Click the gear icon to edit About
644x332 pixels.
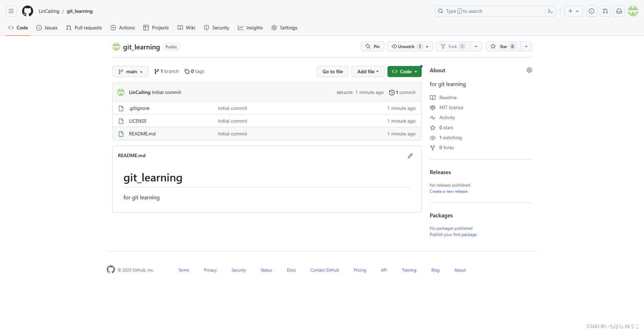(x=529, y=70)
